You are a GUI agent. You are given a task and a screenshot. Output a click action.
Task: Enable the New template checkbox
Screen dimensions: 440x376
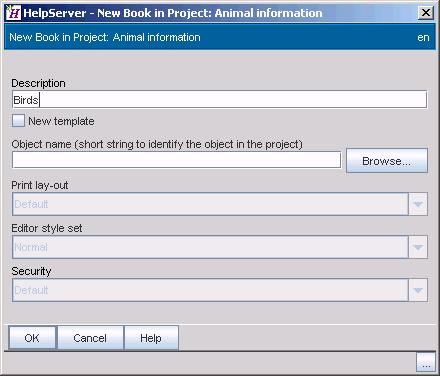click(x=18, y=121)
